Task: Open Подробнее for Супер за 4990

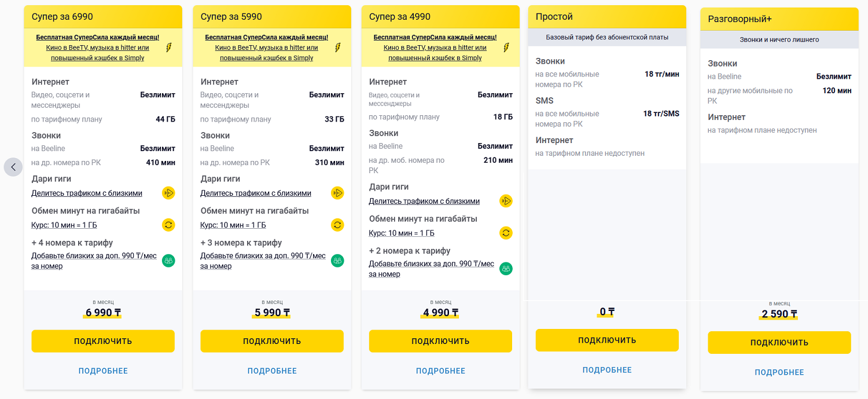Action: click(x=440, y=371)
